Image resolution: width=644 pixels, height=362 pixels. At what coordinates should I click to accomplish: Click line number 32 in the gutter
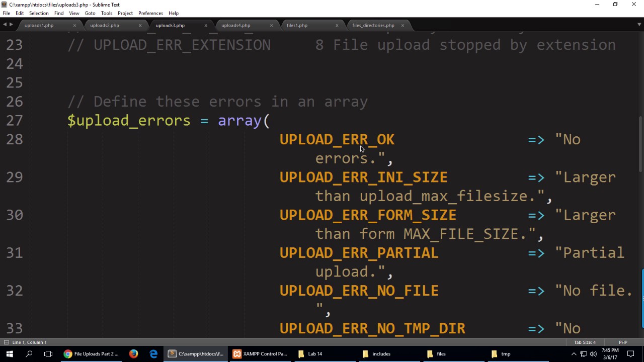(x=15, y=291)
